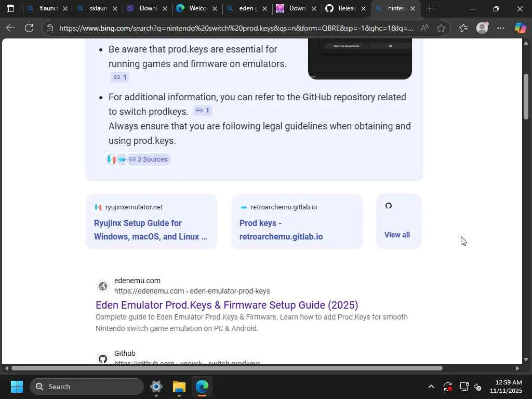Viewport: 532px width, 399px height.
Task: Open 'Ryujinx Setup Guide for Windows' card
Action: [x=152, y=221]
